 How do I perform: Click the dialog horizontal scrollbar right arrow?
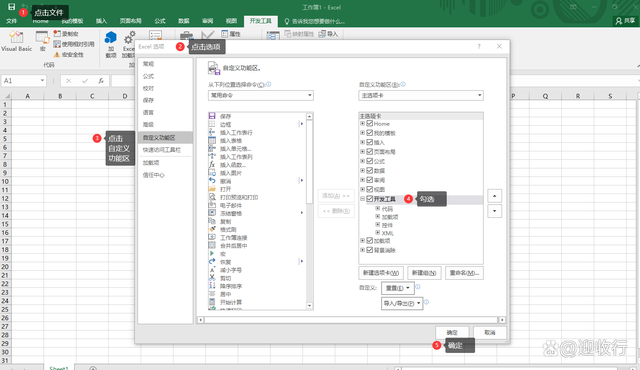click(x=502, y=320)
